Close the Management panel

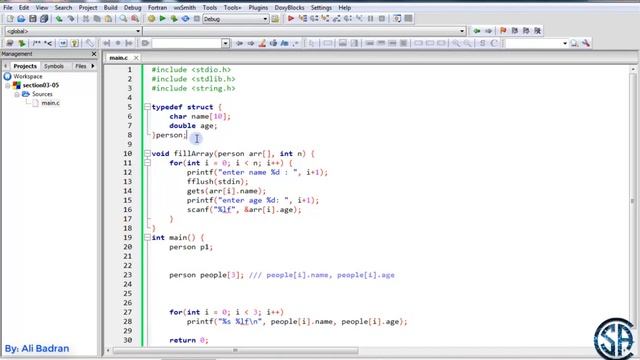(x=94, y=54)
